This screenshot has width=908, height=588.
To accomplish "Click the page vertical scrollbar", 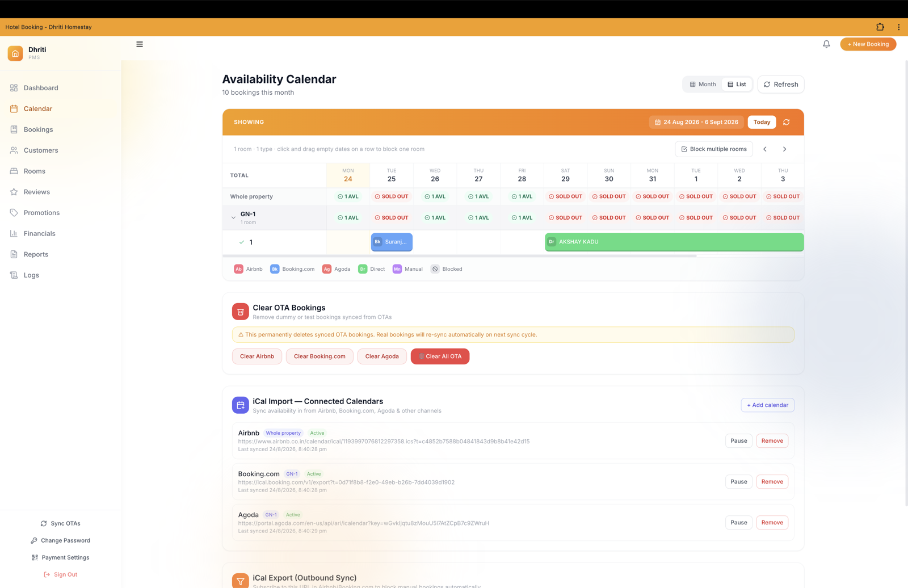I will click(906, 282).
